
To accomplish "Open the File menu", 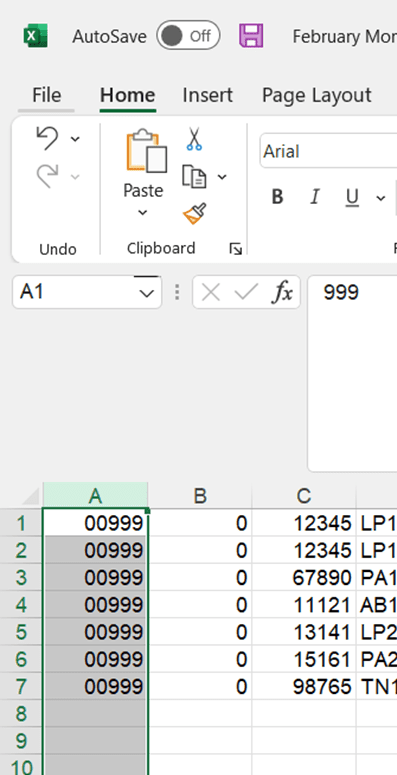I will [46, 95].
